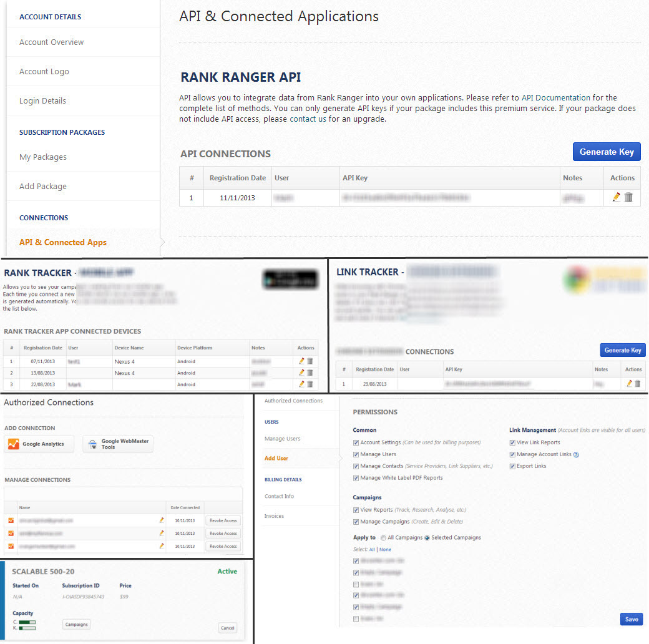
Task: Toggle Manage White Label PDF Reports checkbox
Action: click(x=356, y=478)
